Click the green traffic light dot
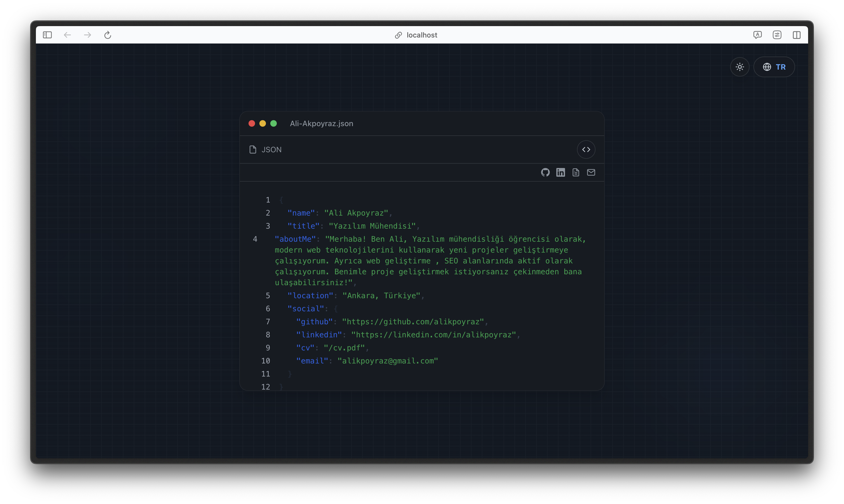The height and width of the screenshot is (504, 844). click(x=274, y=123)
